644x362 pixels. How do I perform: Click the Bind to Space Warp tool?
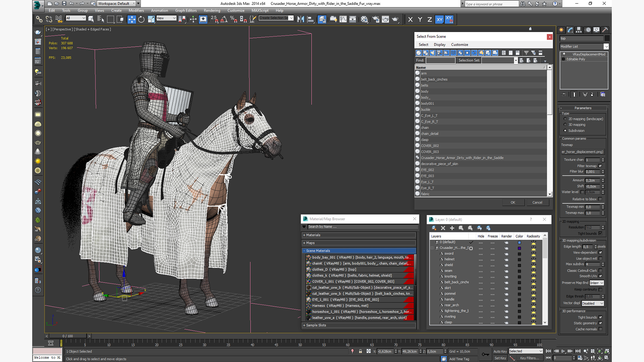pos(59,19)
